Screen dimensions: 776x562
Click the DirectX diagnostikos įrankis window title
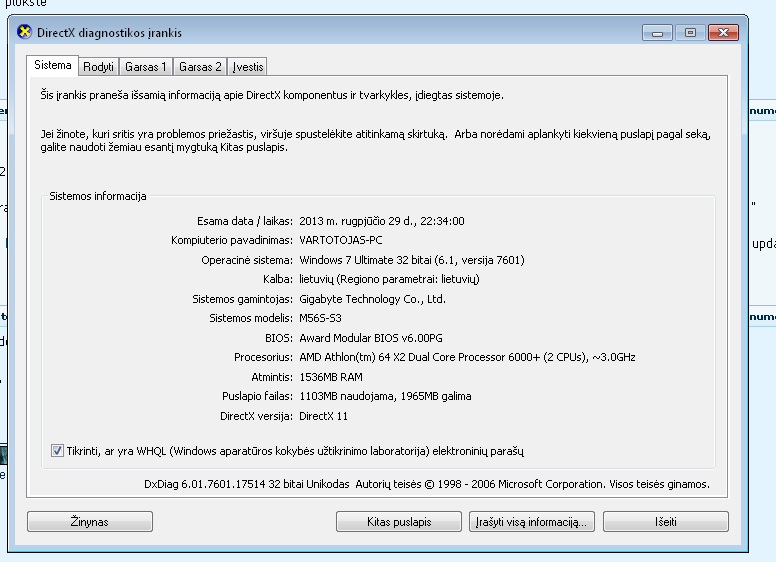[x=109, y=33]
